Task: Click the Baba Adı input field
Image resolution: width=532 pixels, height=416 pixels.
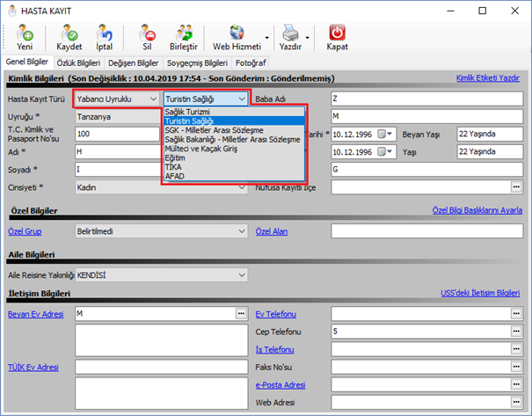Action: coord(426,99)
